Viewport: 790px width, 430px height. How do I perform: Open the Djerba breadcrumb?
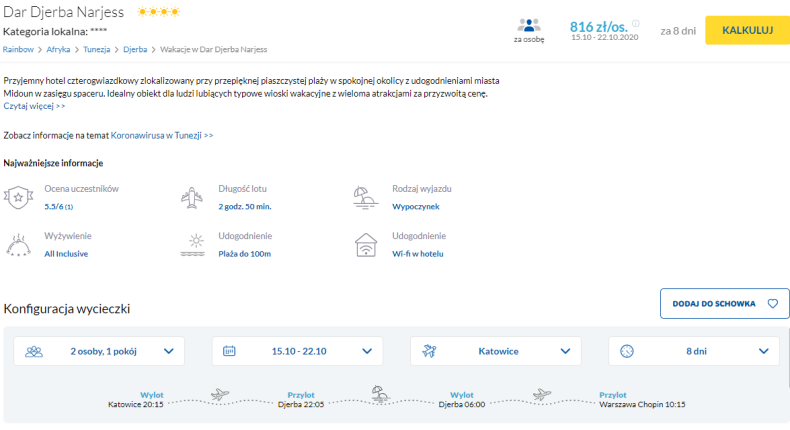[x=135, y=49]
